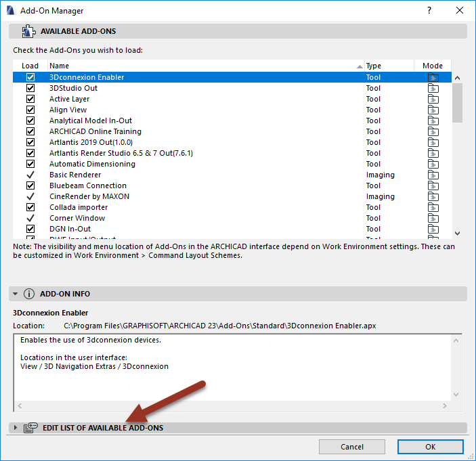Click the mode icon for Analytical Model In-Out
The image size is (476, 461).
(x=433, y=120)
